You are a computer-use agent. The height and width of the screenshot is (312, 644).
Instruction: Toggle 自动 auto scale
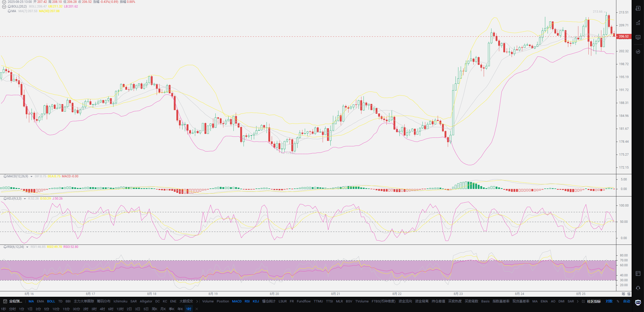coord(627,301)
